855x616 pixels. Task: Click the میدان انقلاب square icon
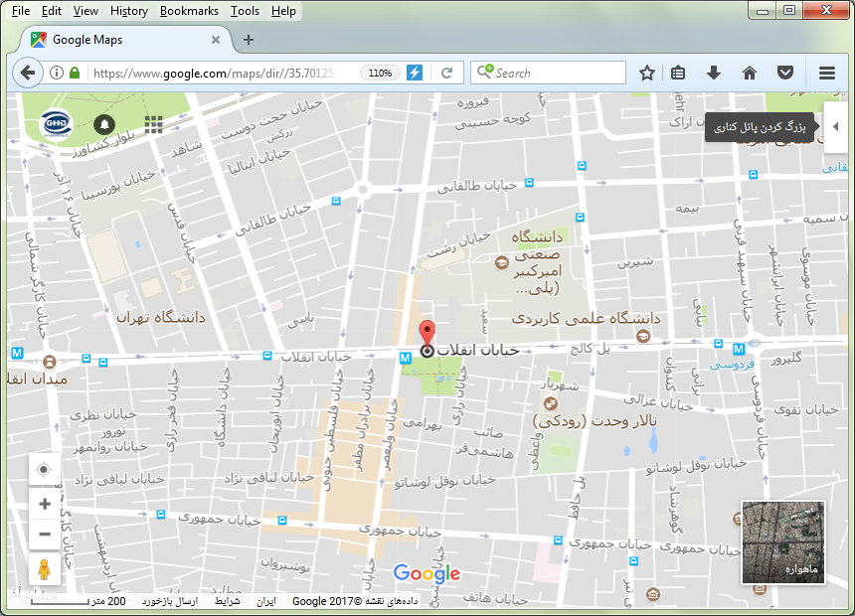coord(49,362)
